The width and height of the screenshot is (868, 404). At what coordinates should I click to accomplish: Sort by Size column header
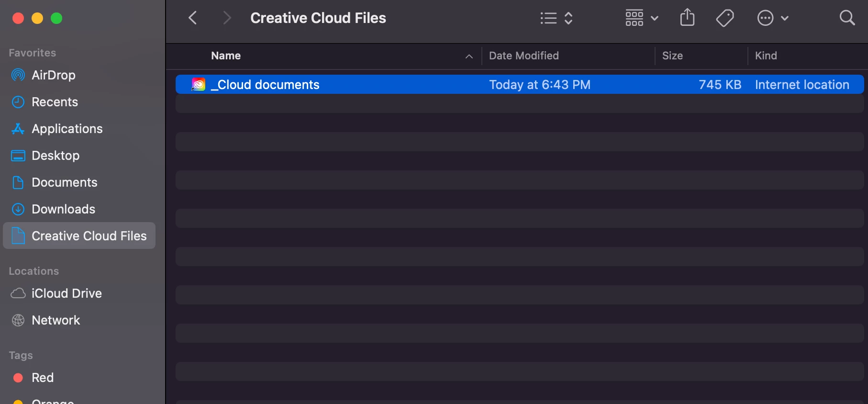(x=672, y=56)
